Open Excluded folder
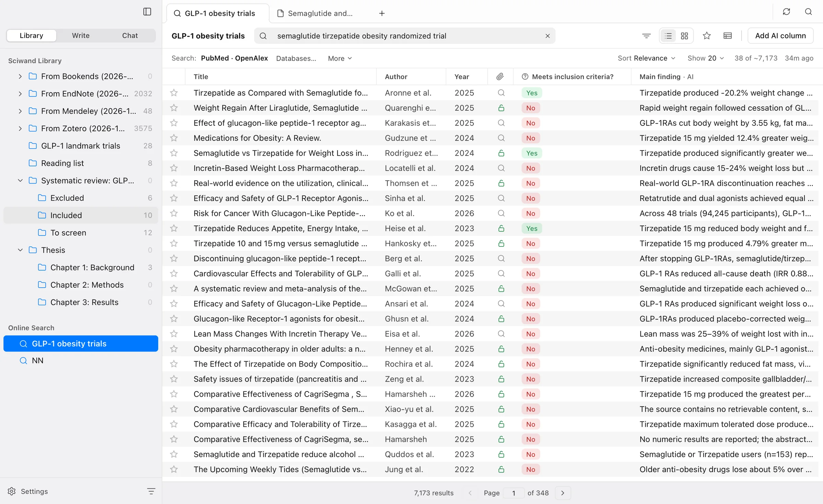This screenshot has width=823, height=504. click(81, 198)
